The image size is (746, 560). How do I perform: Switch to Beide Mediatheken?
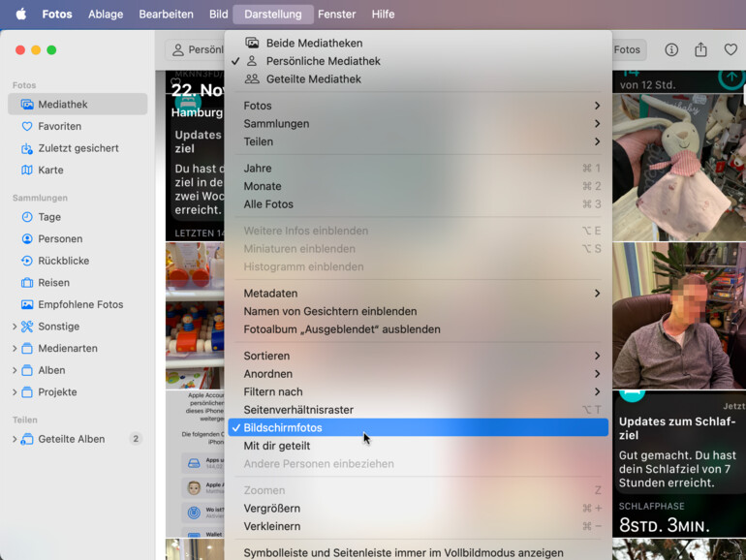419,43
